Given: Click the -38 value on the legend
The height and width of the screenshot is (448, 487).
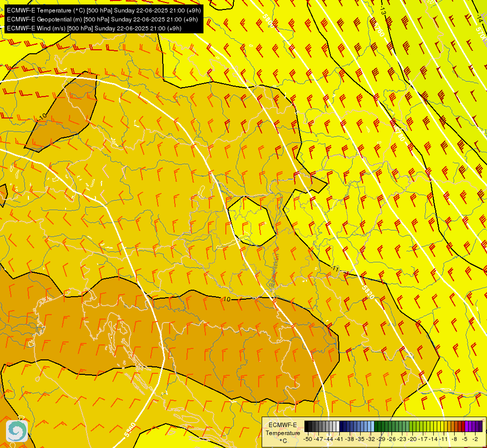Looking at the screenshot, I should click(x=350, y=439).
